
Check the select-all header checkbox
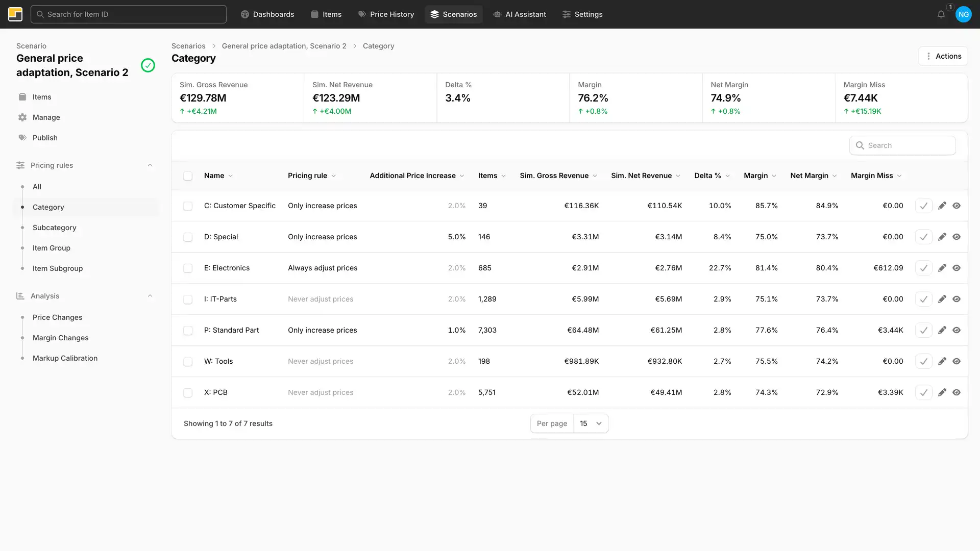click(188, 176)
